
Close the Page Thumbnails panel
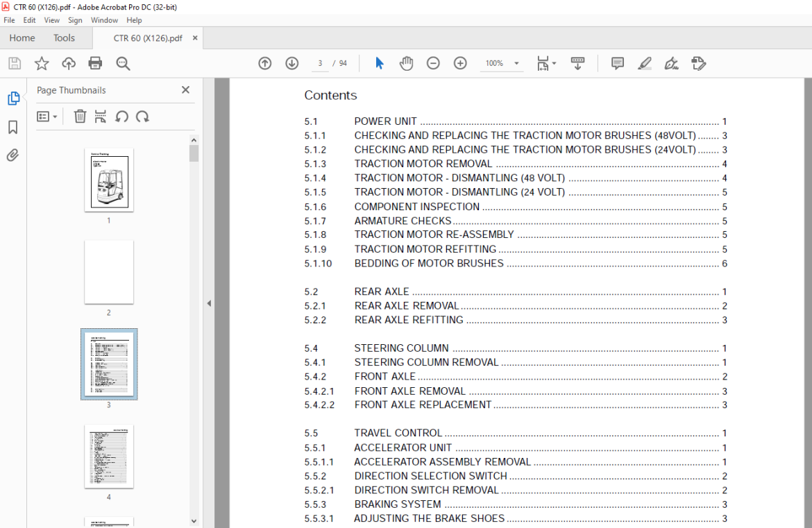(185, 90)
